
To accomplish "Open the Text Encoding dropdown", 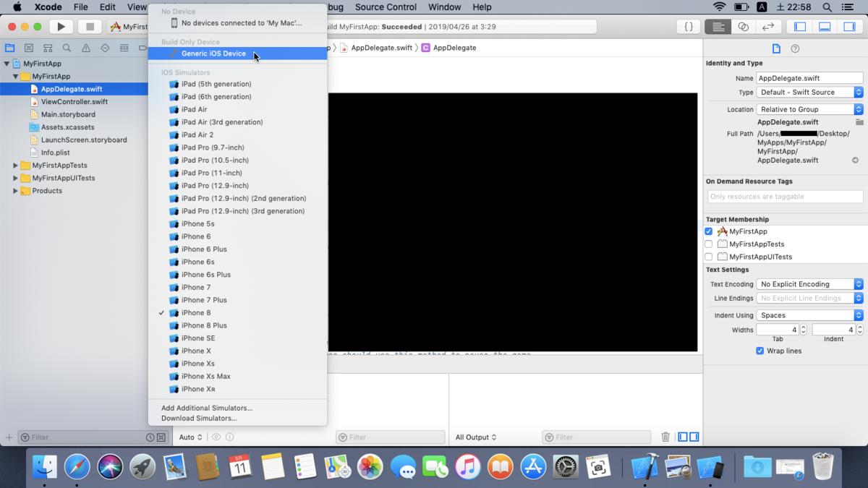I will point(809,284).
